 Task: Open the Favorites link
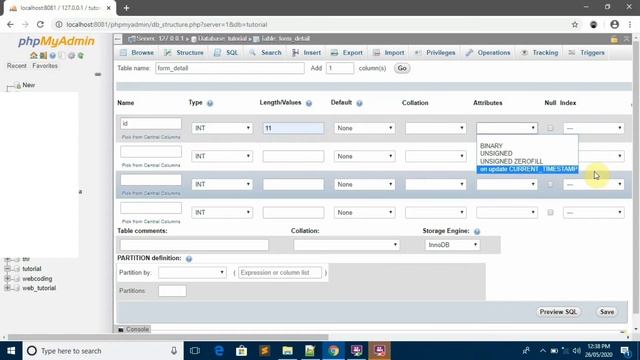click(x=45, y=66)
